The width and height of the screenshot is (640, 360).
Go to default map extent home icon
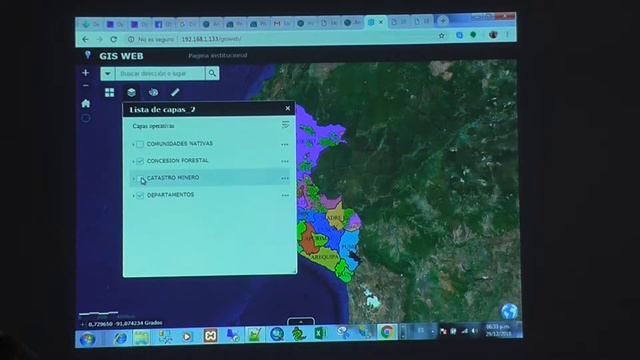pos(86,103)
